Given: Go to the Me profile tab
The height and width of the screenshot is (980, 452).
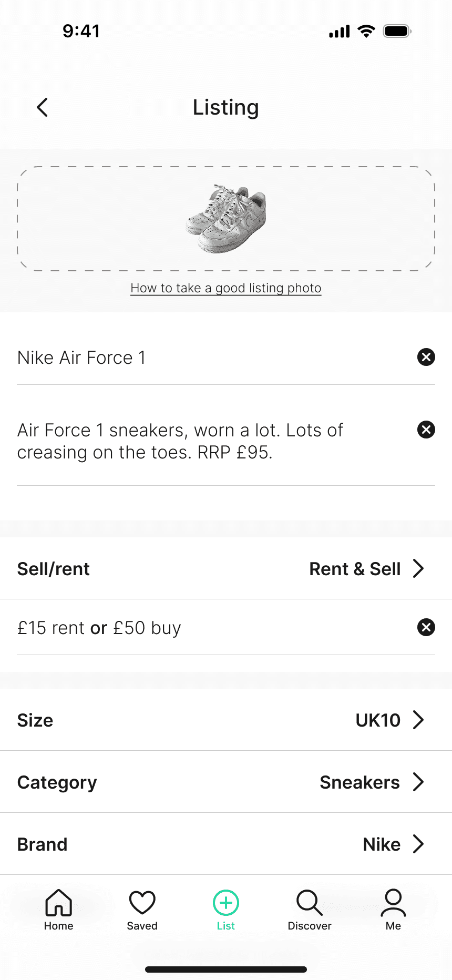Looking at the screenshot, I should pos(393,910).
